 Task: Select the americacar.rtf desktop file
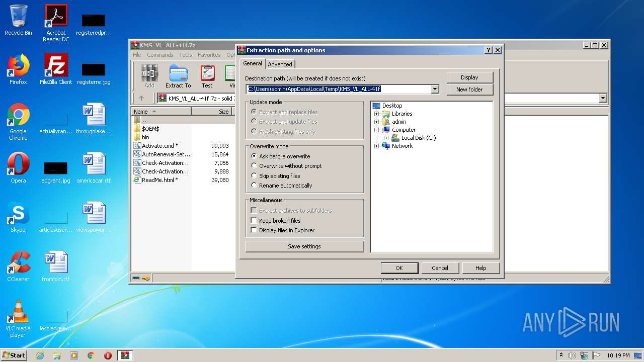pos(94,168)
